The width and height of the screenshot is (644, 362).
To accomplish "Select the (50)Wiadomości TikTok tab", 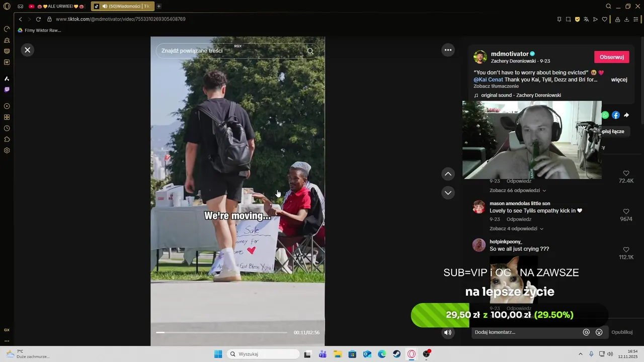I will tap(123, 6).
